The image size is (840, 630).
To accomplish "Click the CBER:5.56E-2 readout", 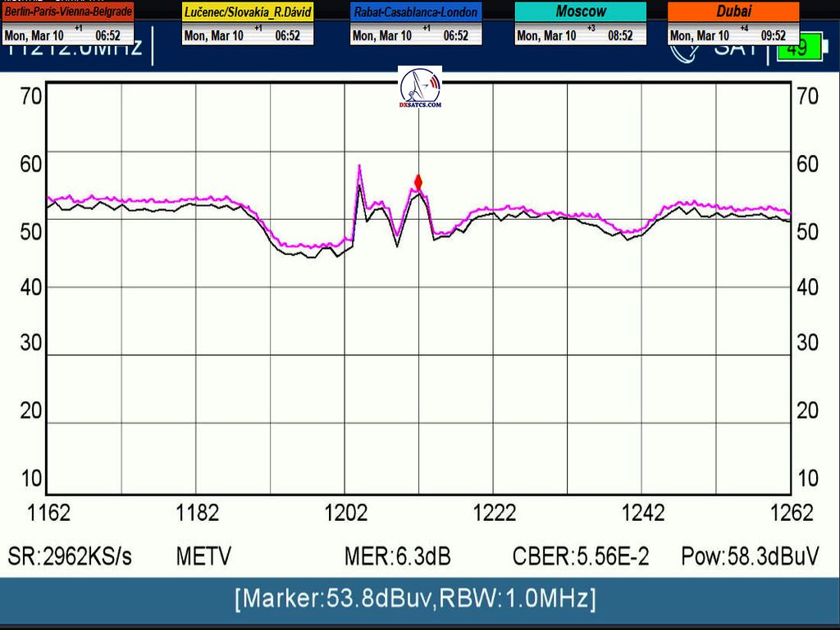I will click(x=581, y=556).
